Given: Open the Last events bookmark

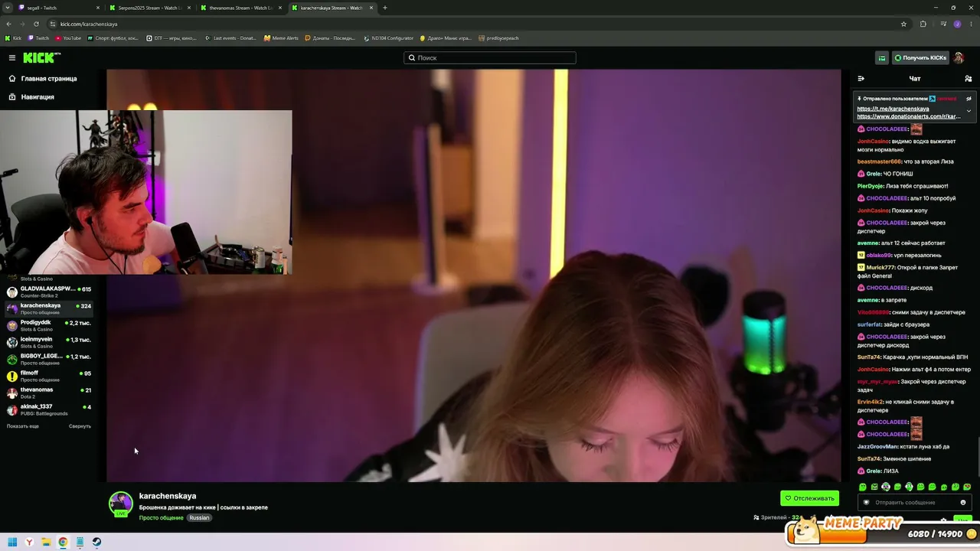Looking at the screenshot, I should [230, 38].
